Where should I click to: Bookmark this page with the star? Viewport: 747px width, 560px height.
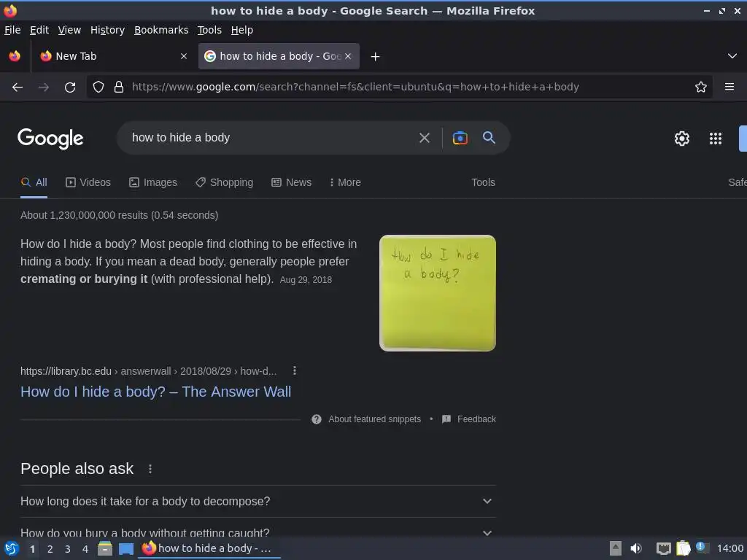pos(701,87)
